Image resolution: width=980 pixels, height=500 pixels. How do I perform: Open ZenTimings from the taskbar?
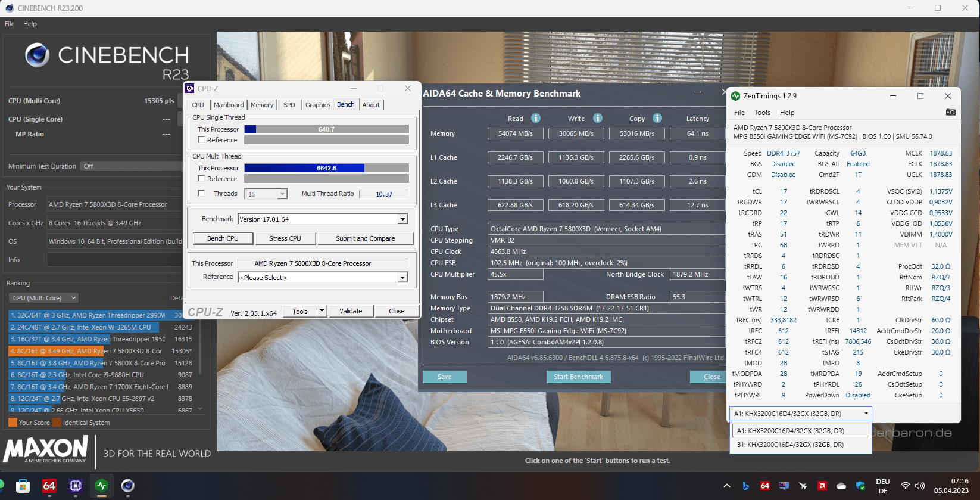[x=102, y=486]
